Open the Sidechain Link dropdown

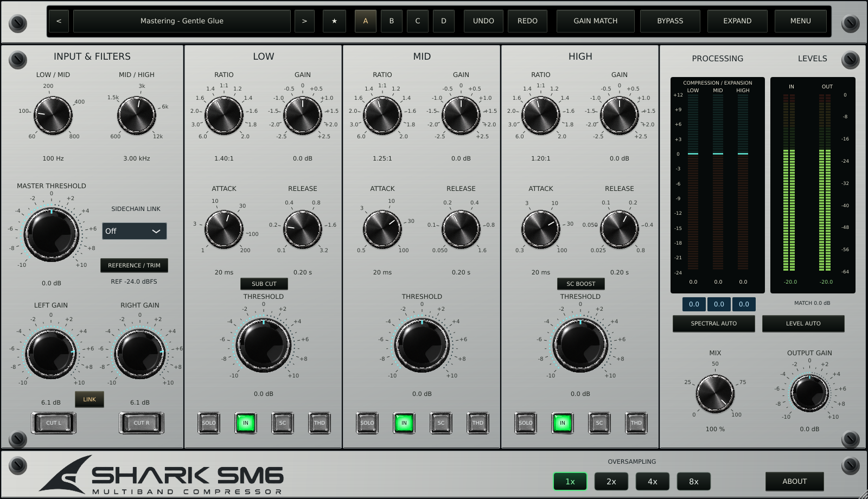135,231
